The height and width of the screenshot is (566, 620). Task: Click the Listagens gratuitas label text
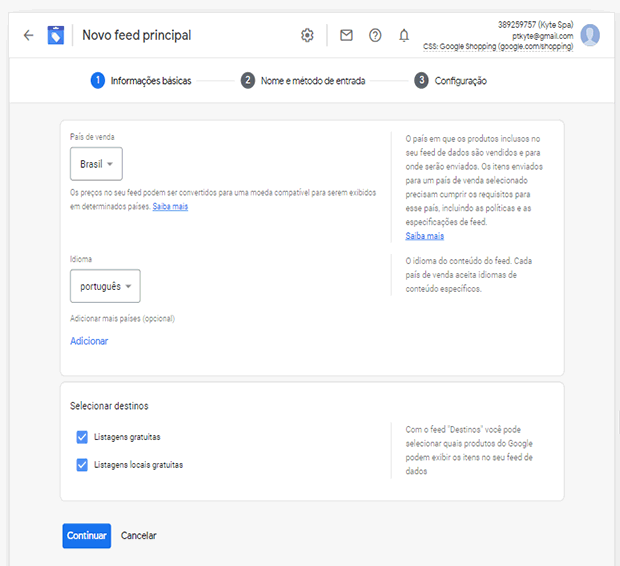(x=127, y=437)
